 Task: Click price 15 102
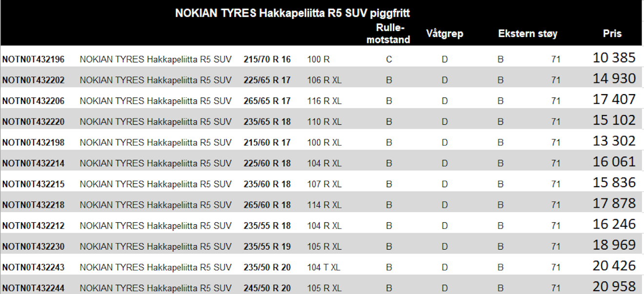(x=614, y=120)
